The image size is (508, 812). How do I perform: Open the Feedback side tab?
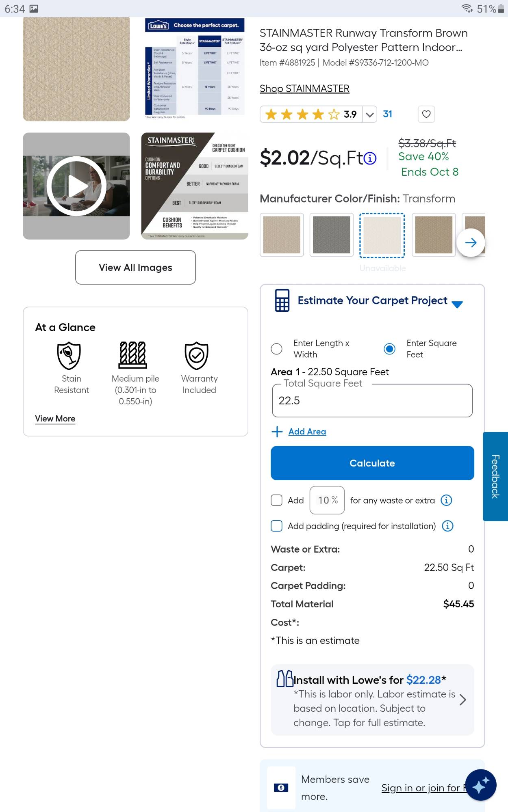tap(495, 476)
